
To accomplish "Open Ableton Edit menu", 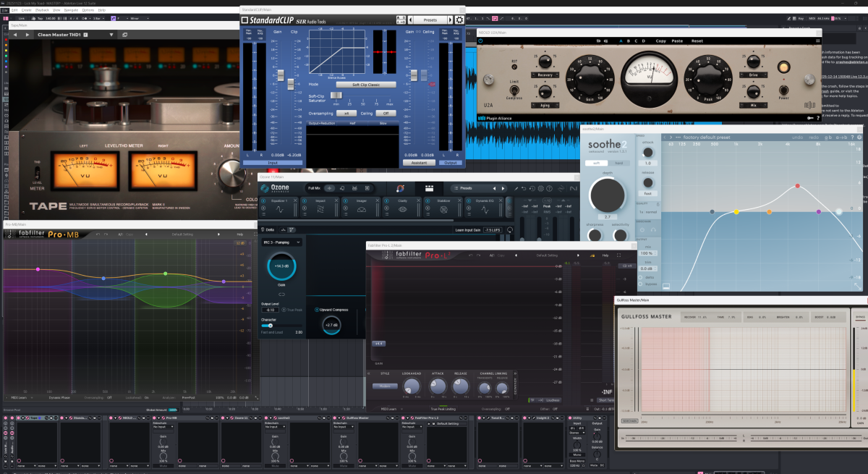I will [14, 10].
